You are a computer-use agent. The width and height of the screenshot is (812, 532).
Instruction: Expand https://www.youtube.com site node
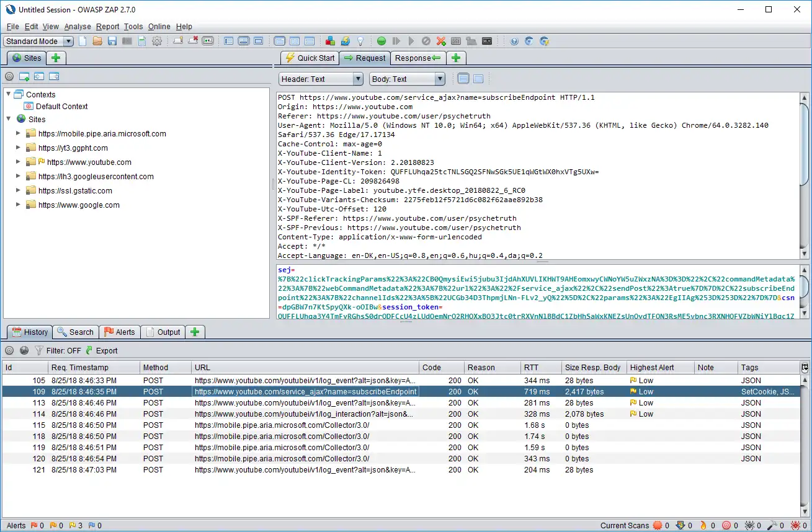(x=19, y=162)
